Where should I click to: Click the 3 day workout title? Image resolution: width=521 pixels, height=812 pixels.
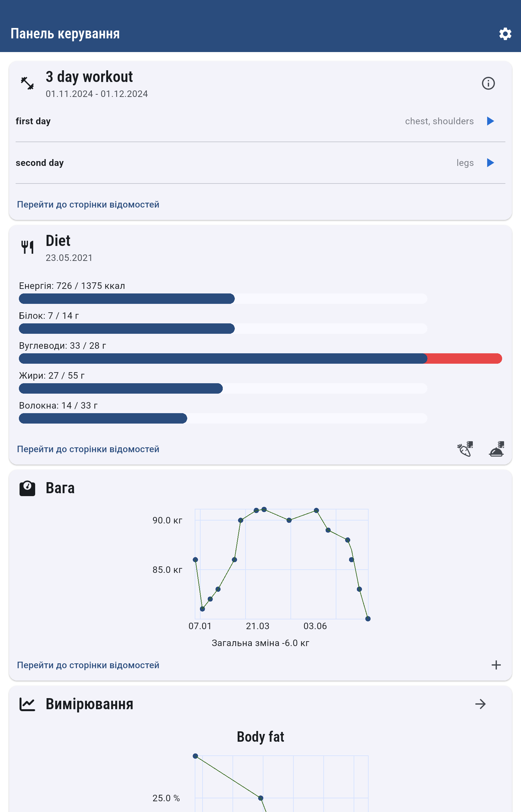pos(89,77)
